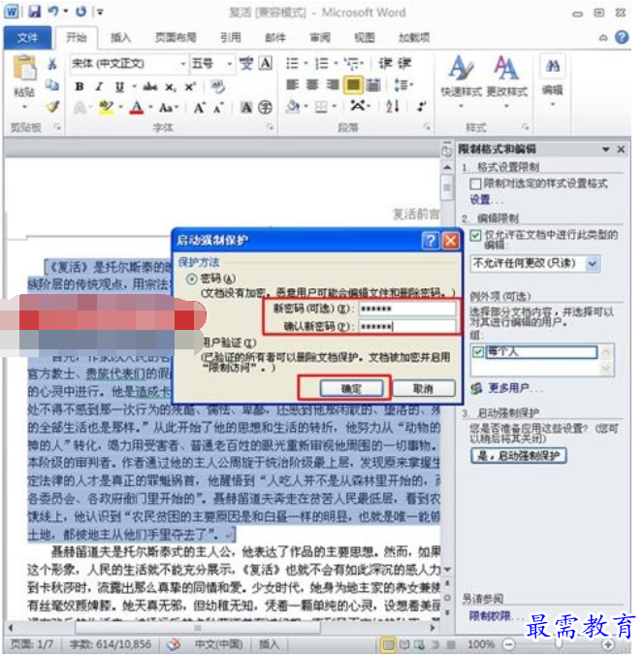
Task: Click Yes, Start Enforcing Protection button
Action: (x=519, y=456)
